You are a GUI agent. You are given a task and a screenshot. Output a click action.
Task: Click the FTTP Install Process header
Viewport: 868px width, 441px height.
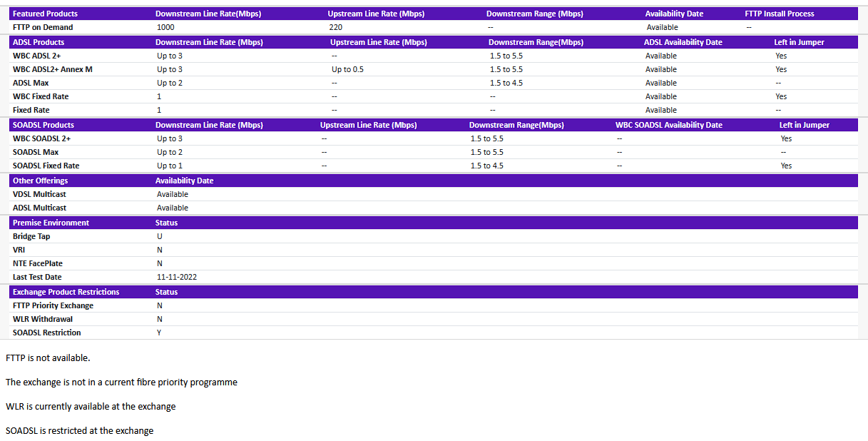pyautogui.click(x=777, y=13)
